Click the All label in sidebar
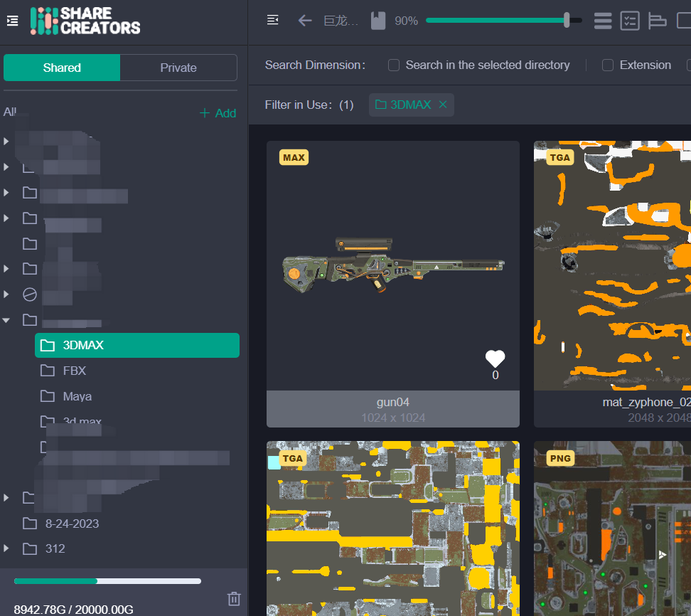691x616 pixels. (10, 112)
